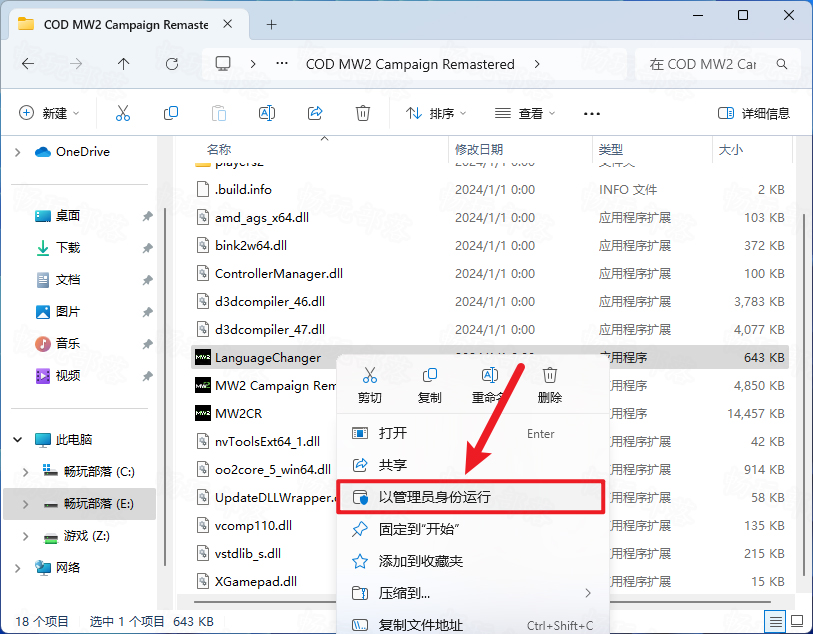This screenshot has width=813, height=634.
Task: Refresh the current folder view
Action: 172,64
